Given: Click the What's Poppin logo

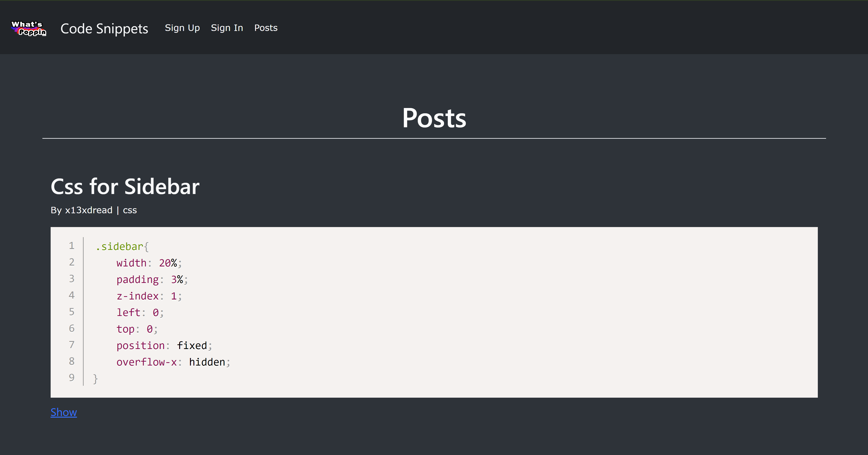Looking at the screenshot, I should 29,28.
